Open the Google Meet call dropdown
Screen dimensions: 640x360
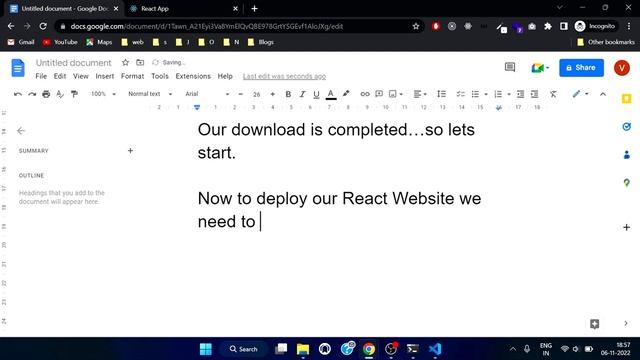click(540, 68)
